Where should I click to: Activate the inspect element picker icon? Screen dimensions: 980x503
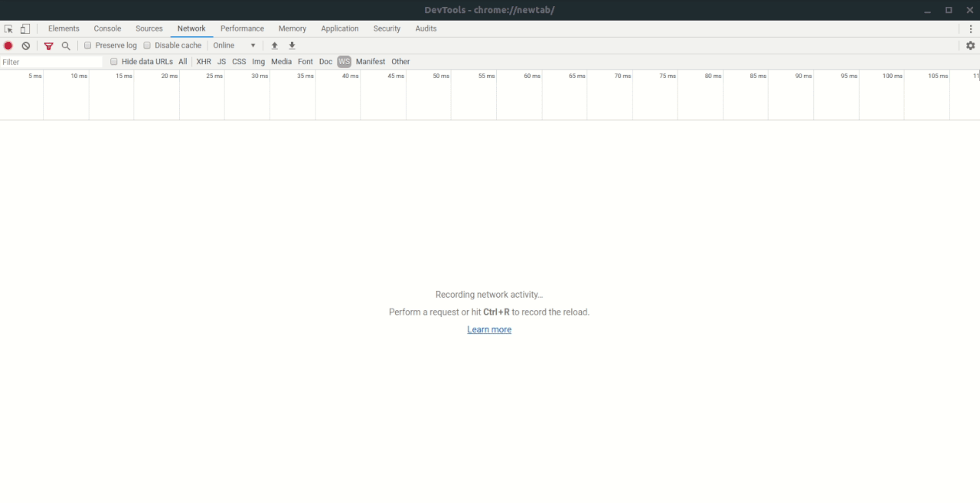[9, 28]
